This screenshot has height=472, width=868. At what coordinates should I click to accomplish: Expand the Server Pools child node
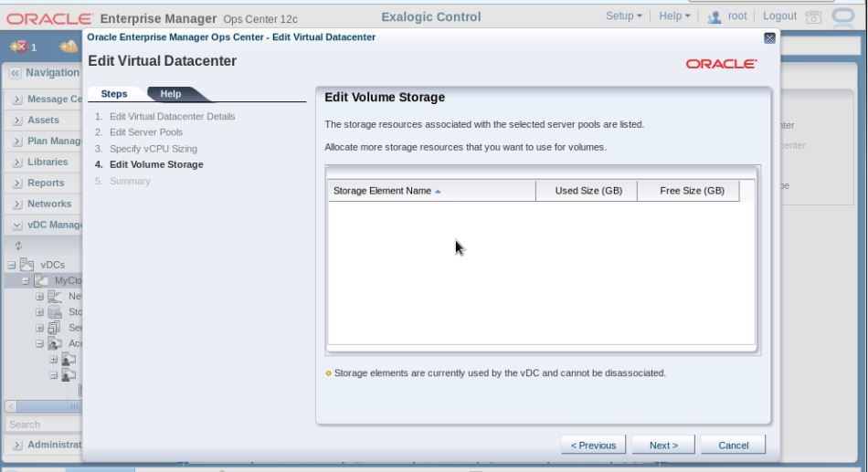point(39,328)
